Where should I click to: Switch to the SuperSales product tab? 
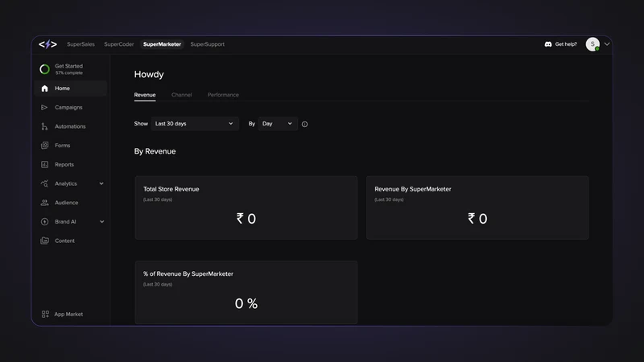(x=80, y=44)
